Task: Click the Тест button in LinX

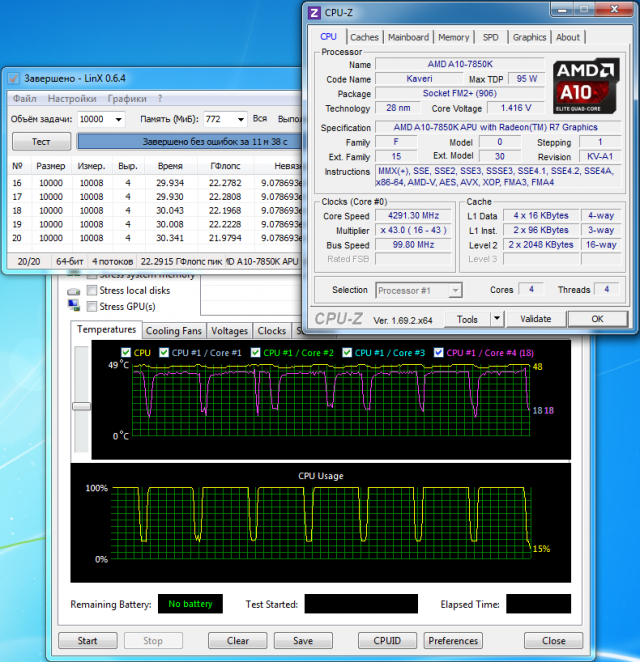Action: pos(41,141)
